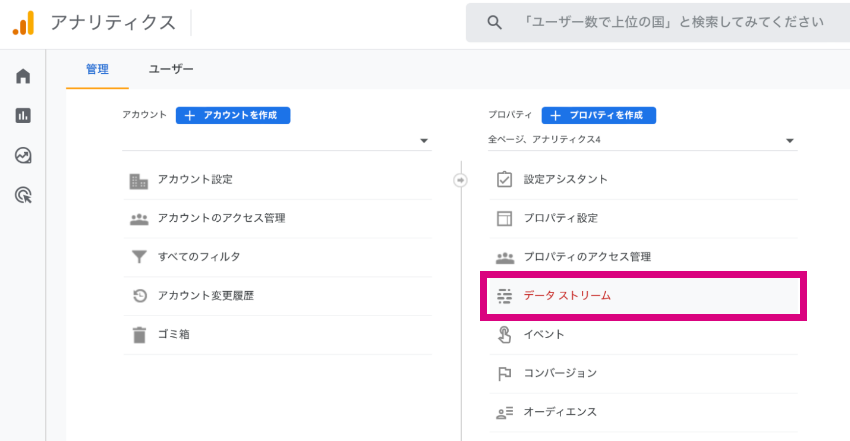Expand the account selector dropdown arrow
850x441 pixels.
click(424, 141)
